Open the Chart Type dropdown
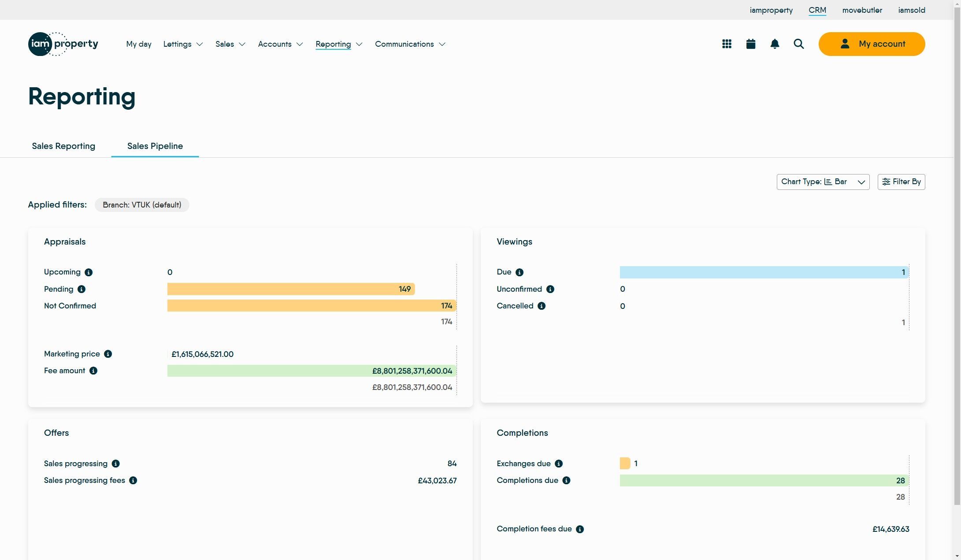Image resolution: width=961 pixels, height=560 pixels. pyautogui.click(x=823, y=182)
